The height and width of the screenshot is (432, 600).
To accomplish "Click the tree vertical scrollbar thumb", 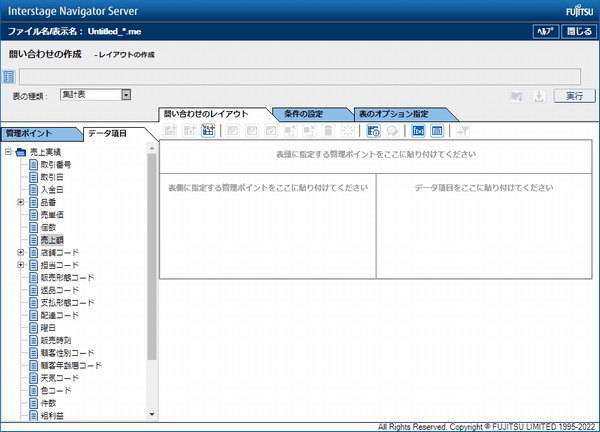I will click(152, 257).
